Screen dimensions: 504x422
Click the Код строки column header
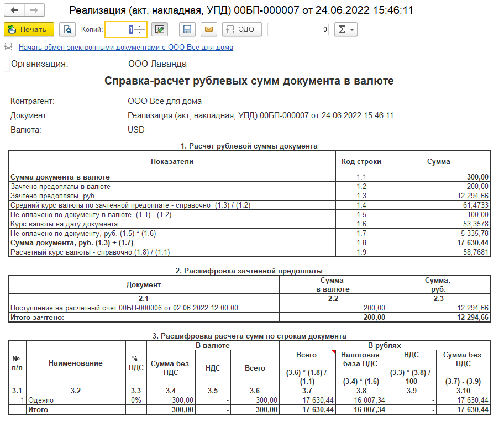pyautogui.click(x=361, y=161)
